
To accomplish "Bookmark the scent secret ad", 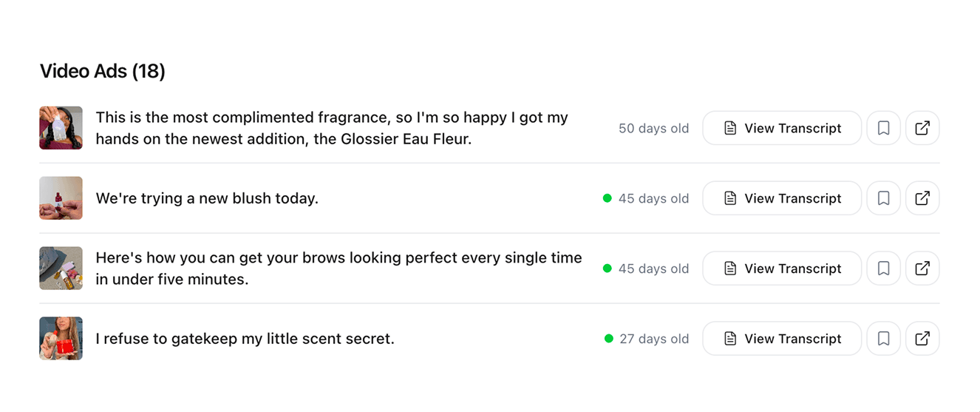I will click(883, 339).
